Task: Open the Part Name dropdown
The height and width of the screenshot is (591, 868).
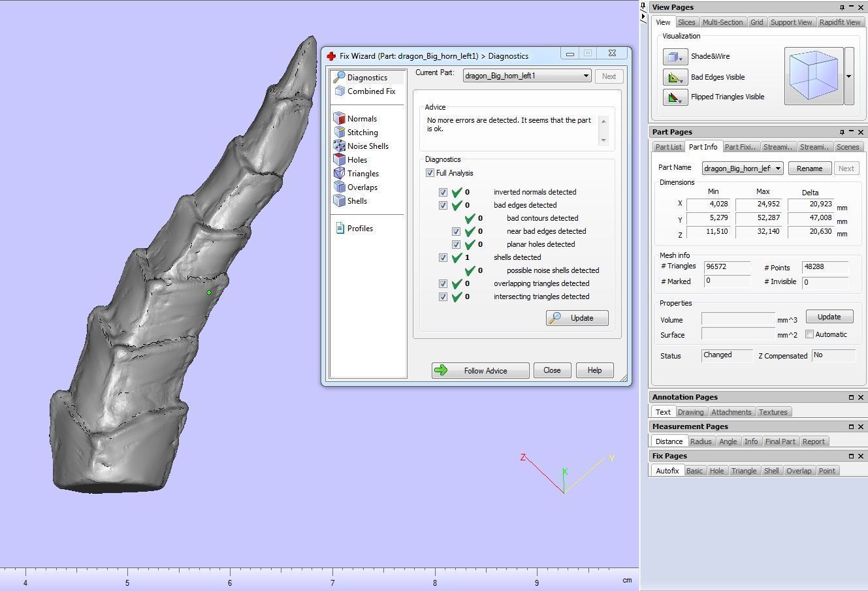Action: [x=743, y=168]
